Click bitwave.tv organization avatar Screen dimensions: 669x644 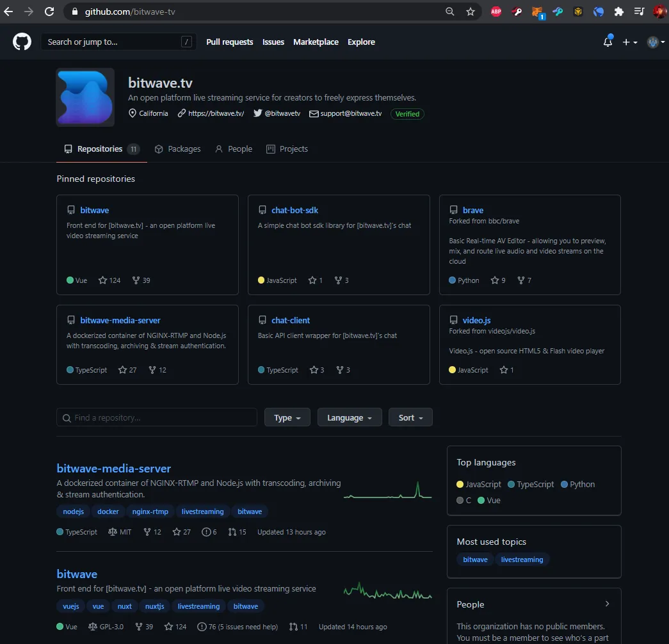pos(85,97)
